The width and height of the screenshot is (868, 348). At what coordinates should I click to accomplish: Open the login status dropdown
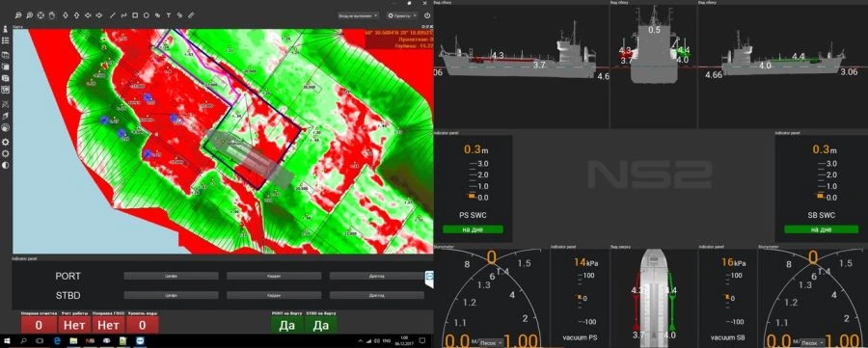(x=358, y=16)
